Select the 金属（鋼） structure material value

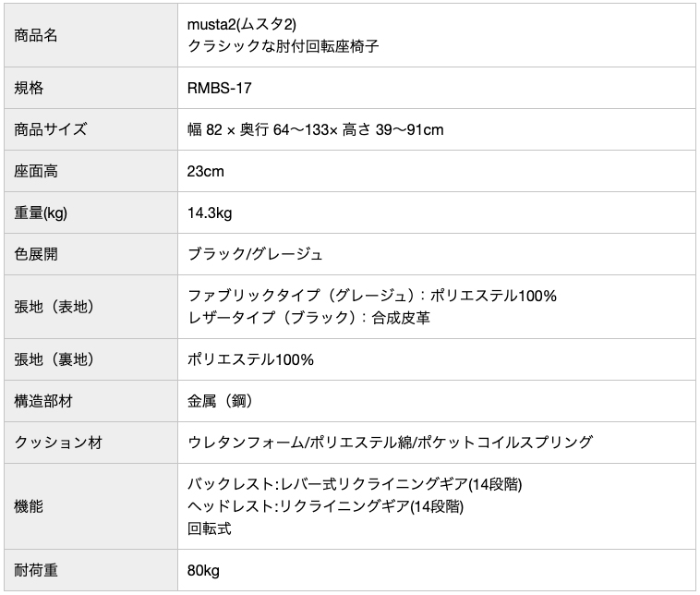[x=221, y=401]
